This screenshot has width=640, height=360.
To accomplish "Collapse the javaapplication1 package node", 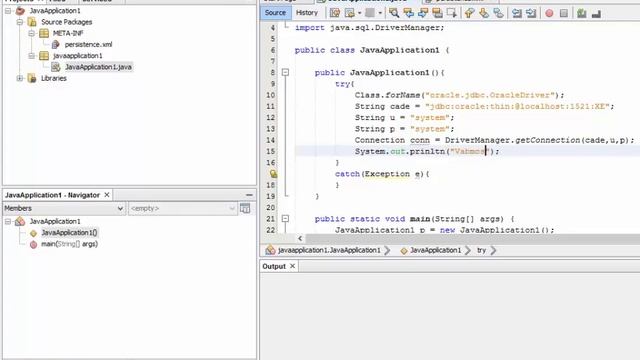I will tap(31, 56).
